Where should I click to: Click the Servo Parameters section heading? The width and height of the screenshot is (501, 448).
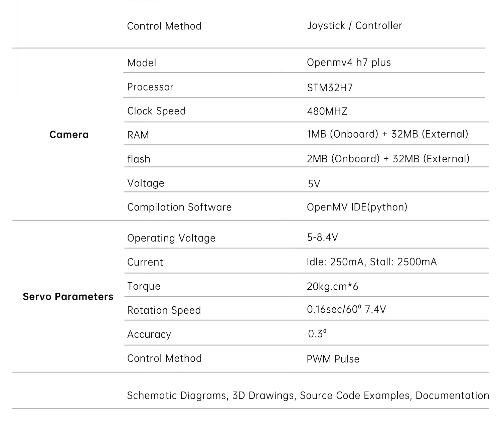pos(68,297)
